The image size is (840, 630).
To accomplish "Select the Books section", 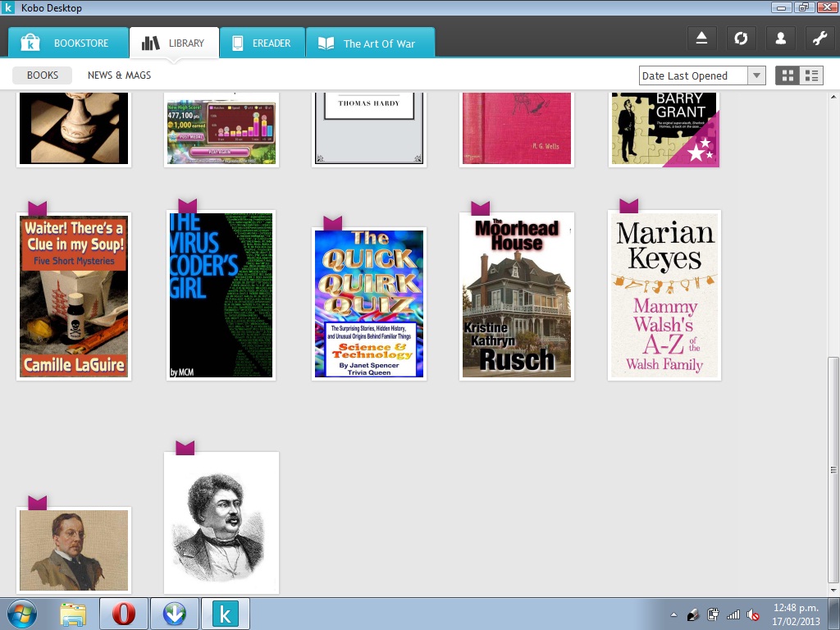I will (43, 75).
